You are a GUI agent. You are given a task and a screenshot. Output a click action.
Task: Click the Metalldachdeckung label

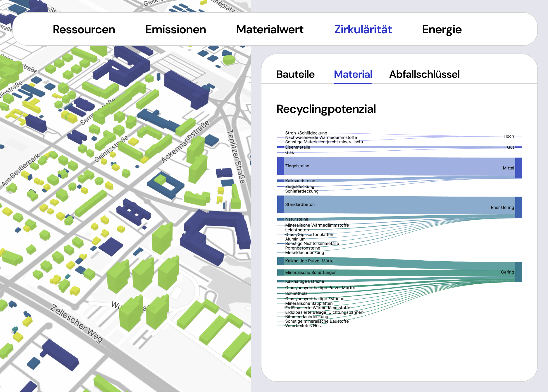304,252
